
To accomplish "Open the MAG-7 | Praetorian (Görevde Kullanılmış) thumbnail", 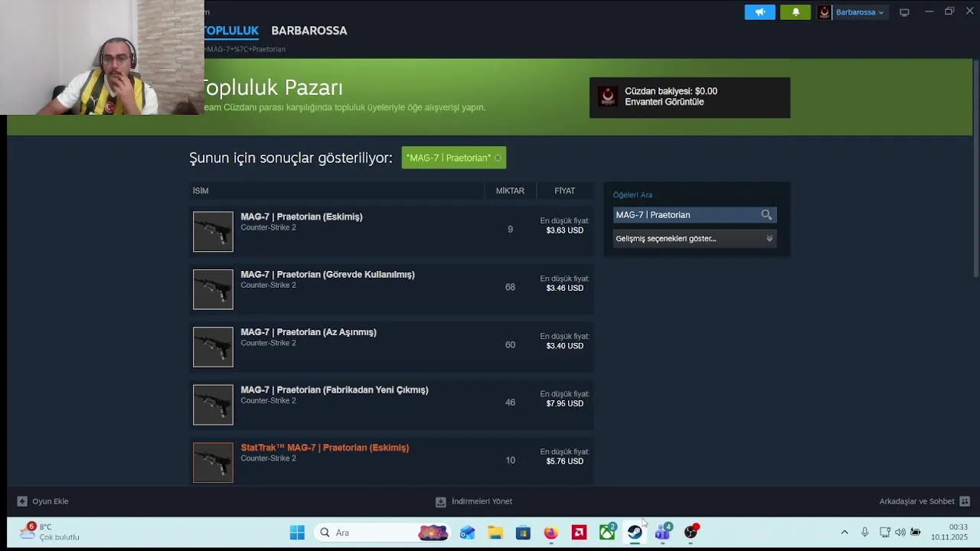I will (213, 289).
